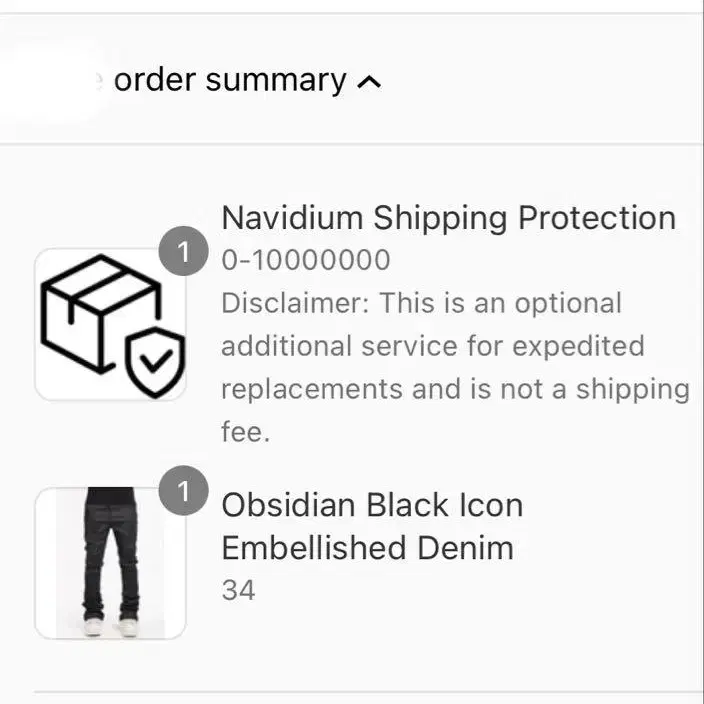The image size is (704, 704).
Task: Click the 'replacements and is not a shipping' line
Action: (455, 389)
